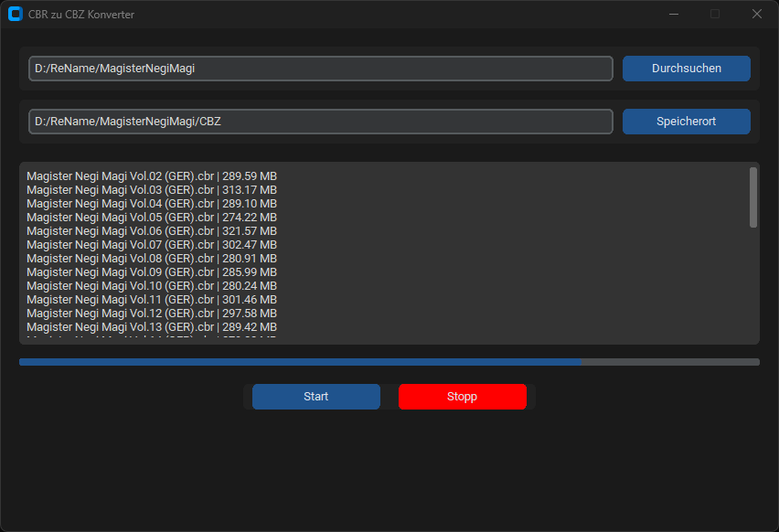Select Magister Negi Magi Vol.07 (GER).cbr entry
Image resolution: width=779 pixels, height=532 pixels.
[x=152, y=245]
